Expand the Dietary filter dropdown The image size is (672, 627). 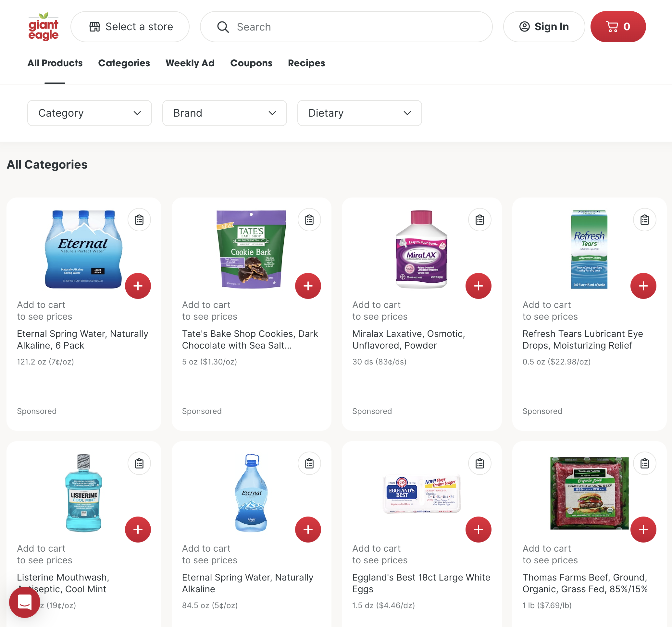point(360,113)
